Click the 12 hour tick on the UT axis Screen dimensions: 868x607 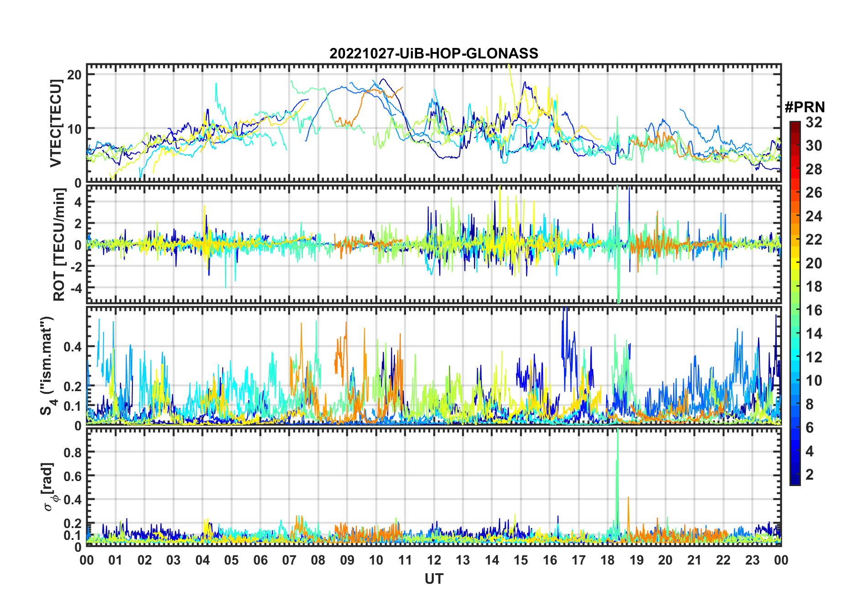[434, 560]
